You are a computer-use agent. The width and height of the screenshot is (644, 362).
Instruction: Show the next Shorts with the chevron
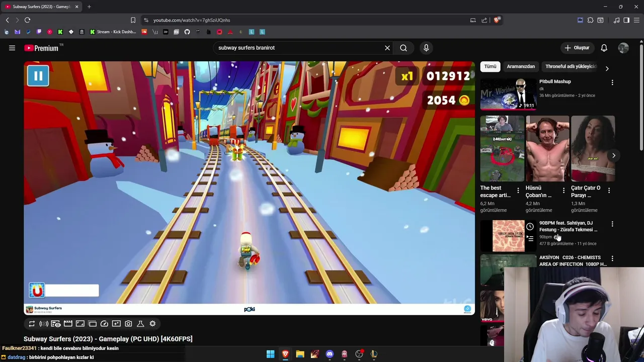[x=613, y=155]
